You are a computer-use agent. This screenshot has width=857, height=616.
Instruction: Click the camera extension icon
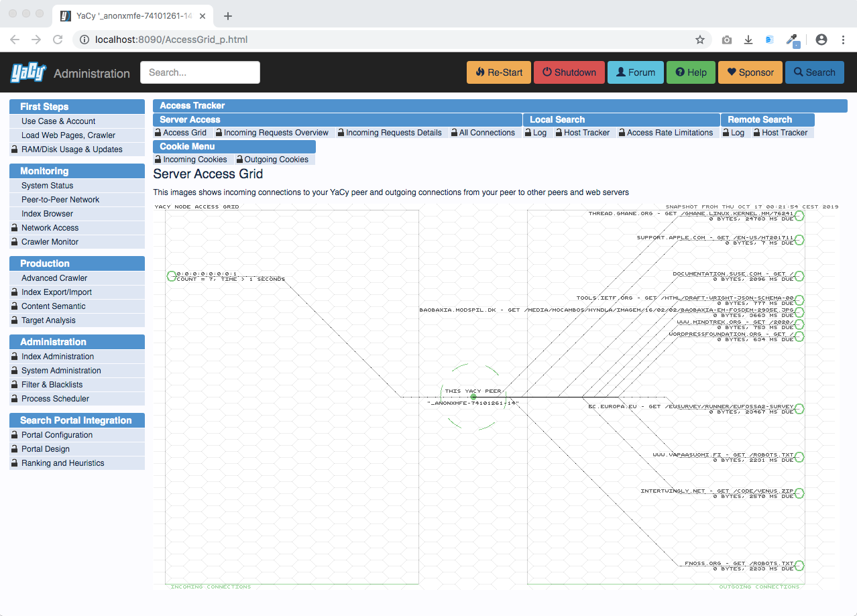[727, 40]
